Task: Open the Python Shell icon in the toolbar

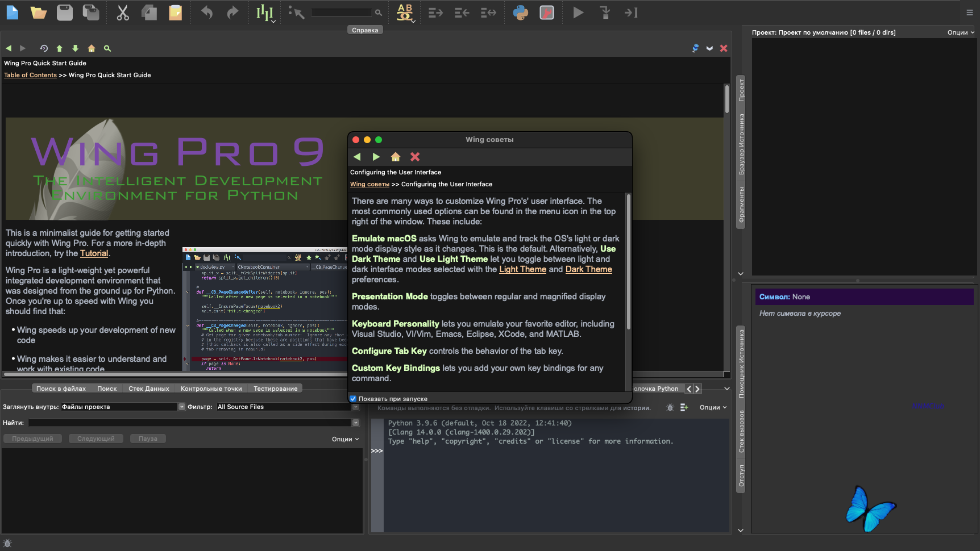Action: pos(521,12)
